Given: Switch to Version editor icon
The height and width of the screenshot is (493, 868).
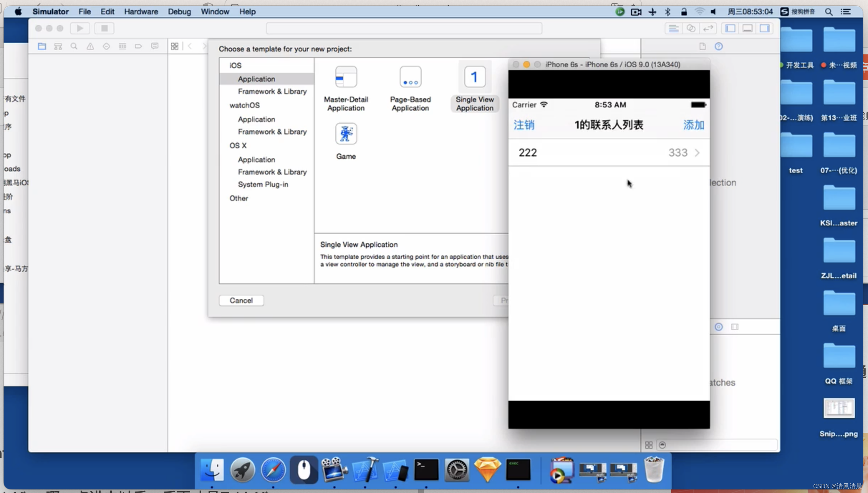Looking at the screenshot, I should coord(708,28).
